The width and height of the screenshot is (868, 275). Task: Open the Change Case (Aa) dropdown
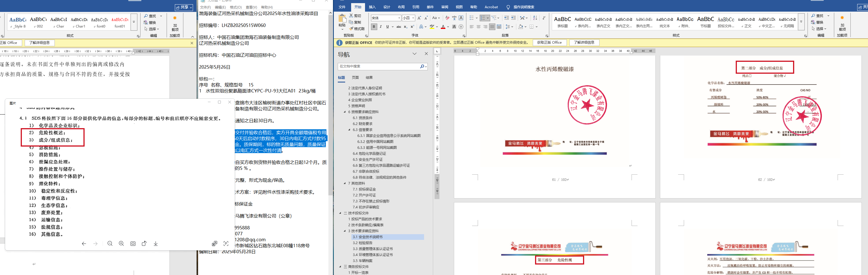click(x=436, y=18)
